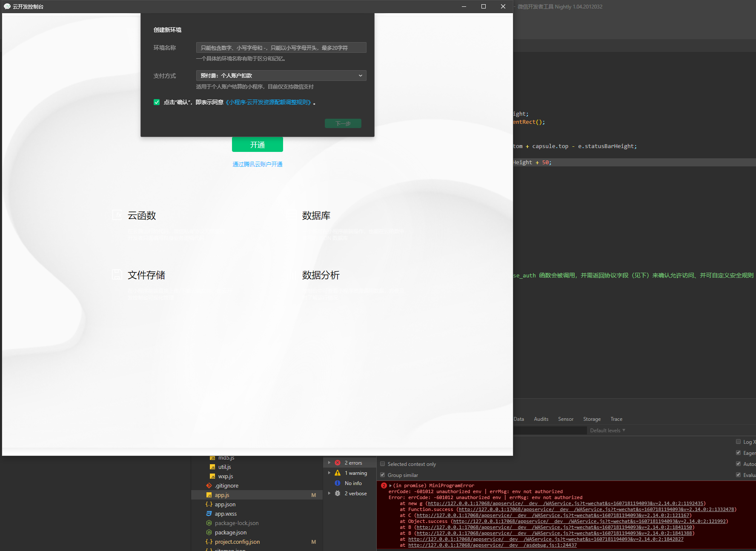Switch to the Sensor tab
The image size is (756, 551).
[x=566, y=419]
